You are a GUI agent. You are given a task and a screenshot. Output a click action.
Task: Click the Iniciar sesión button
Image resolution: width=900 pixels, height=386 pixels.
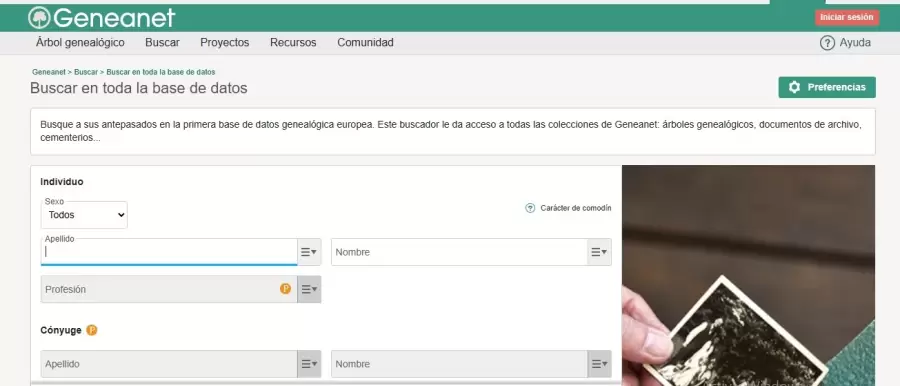[x=847, y=17]
